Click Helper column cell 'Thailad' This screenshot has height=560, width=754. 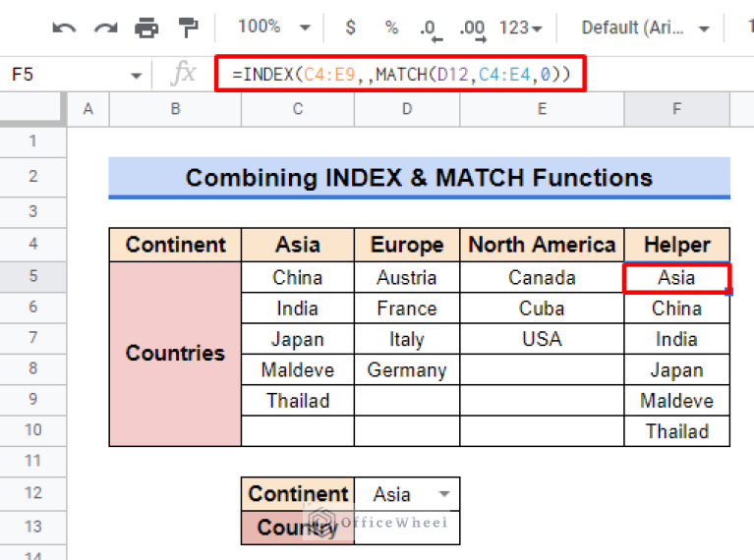(676, 431)
